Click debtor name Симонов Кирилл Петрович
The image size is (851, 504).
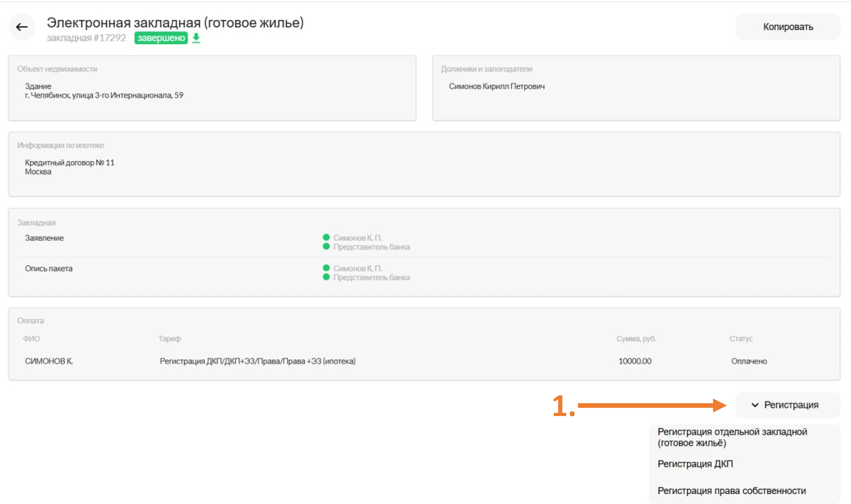pos(497,86)
